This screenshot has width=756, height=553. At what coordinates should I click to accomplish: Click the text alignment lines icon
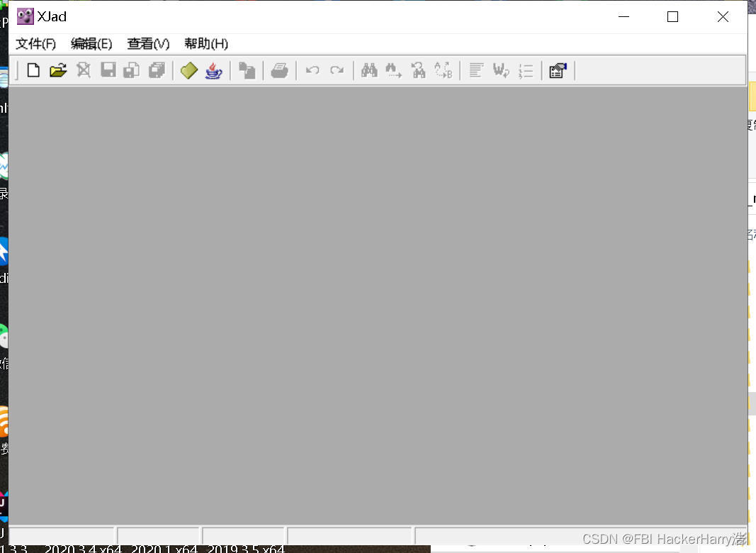(476, 70)
